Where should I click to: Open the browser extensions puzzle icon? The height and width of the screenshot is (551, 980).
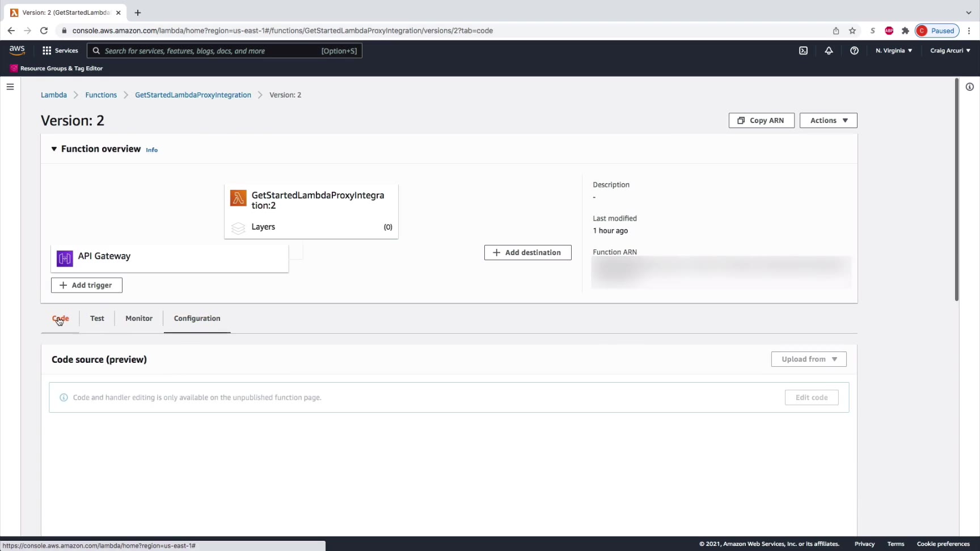tap(905, 31)
